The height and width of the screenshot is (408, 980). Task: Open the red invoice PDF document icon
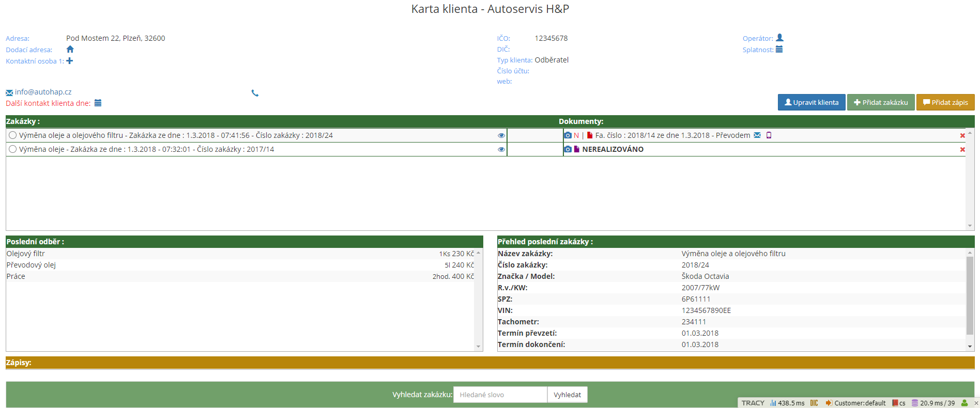(x=590, y=135)
